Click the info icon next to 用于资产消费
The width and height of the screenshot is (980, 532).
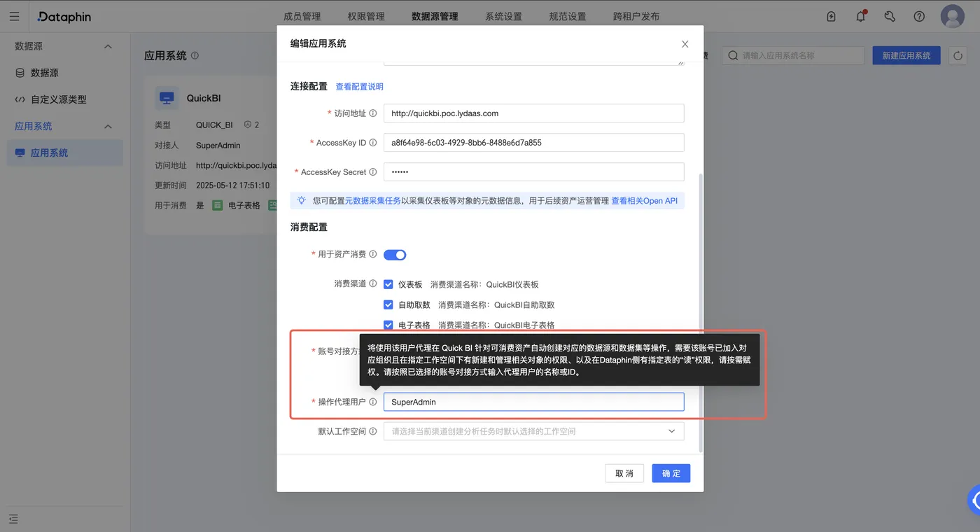point(372,255)
